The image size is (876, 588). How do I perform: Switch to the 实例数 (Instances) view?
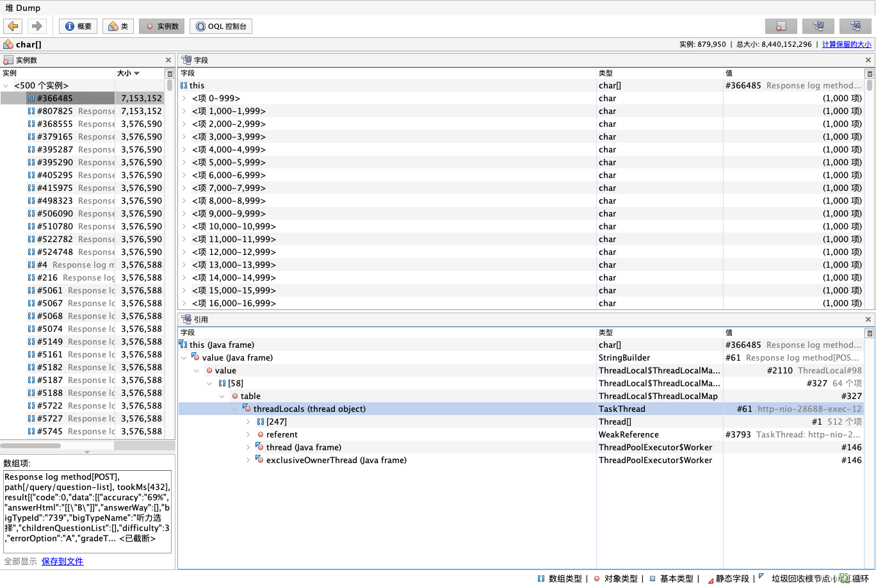tap(162, 26)
